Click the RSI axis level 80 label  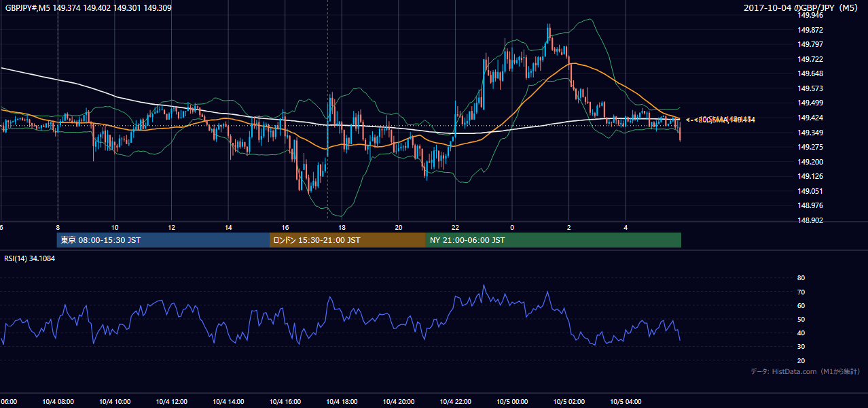point(801,278)
